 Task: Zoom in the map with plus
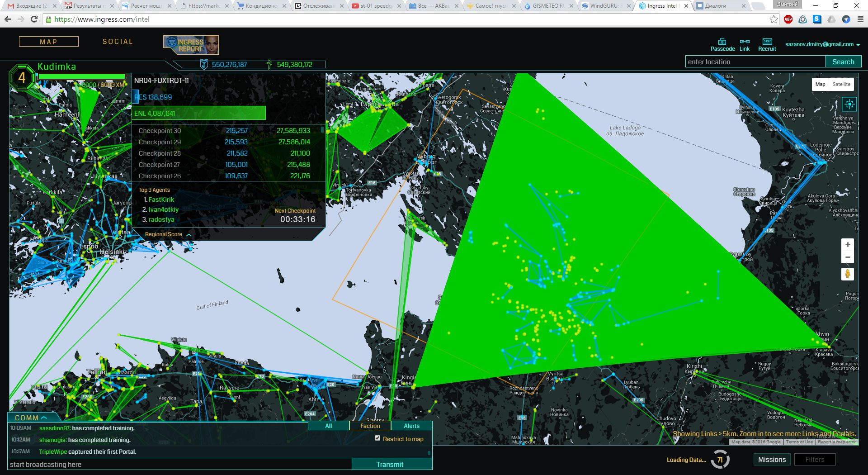(848, 245)
